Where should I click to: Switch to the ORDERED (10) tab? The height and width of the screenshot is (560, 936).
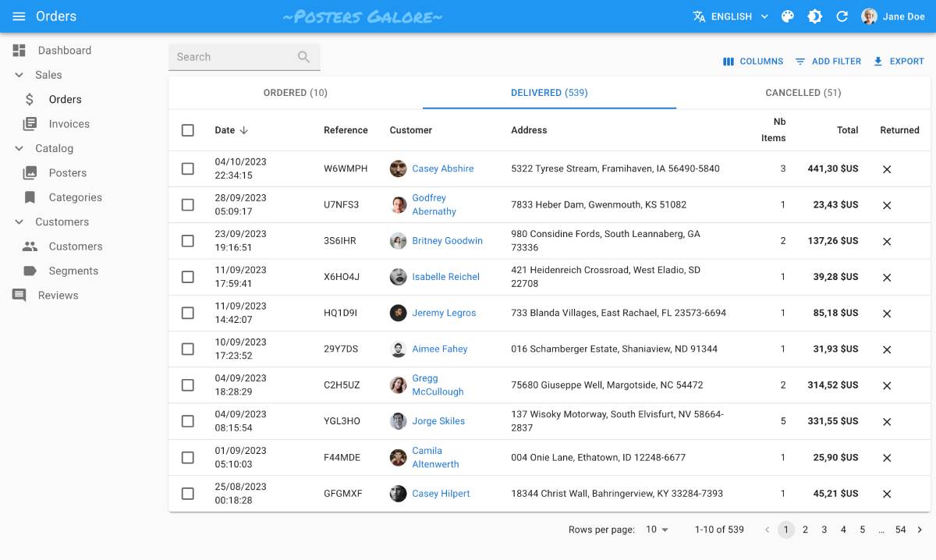coord(295,93)
